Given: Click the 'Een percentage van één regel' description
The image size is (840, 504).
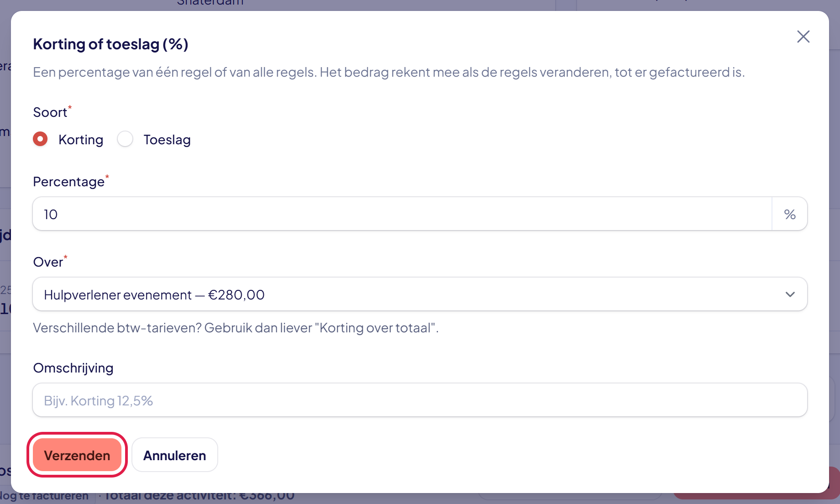Looking at the screenshot, I should (388, 72).
